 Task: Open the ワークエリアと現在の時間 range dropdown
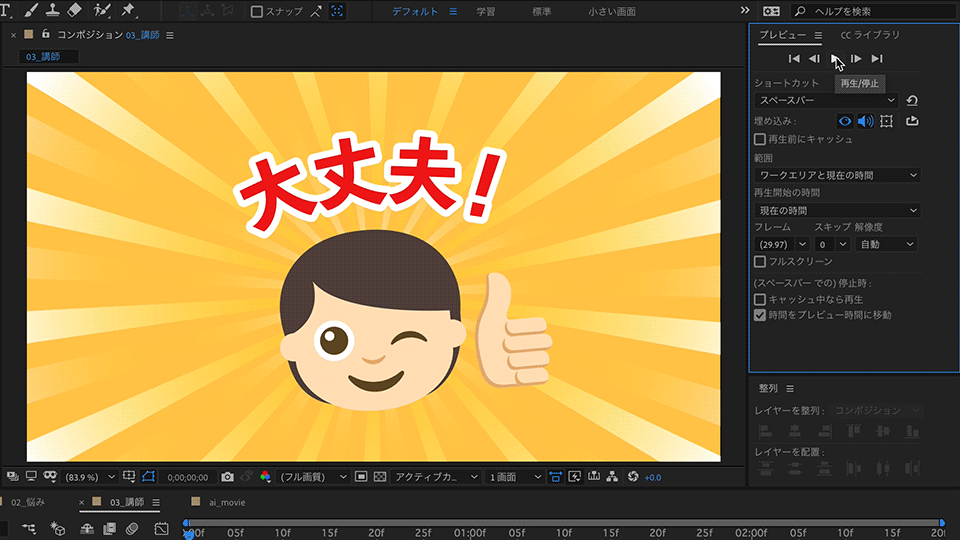click(838, 175)
